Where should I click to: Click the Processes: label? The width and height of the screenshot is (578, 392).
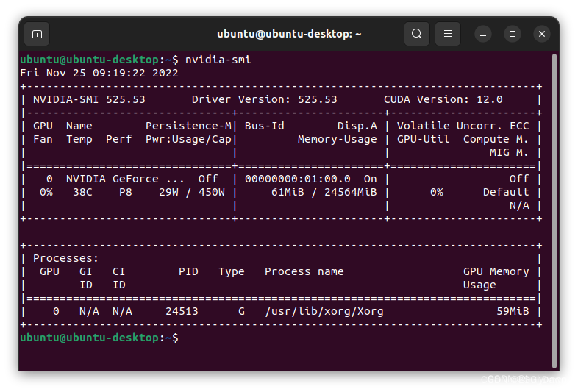pyautogui.click(x=66, y=258)
